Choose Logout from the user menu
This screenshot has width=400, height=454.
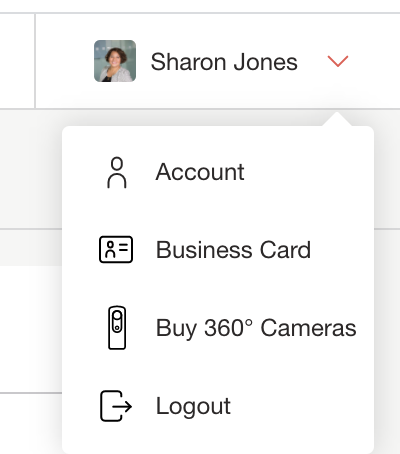(218, 406)
